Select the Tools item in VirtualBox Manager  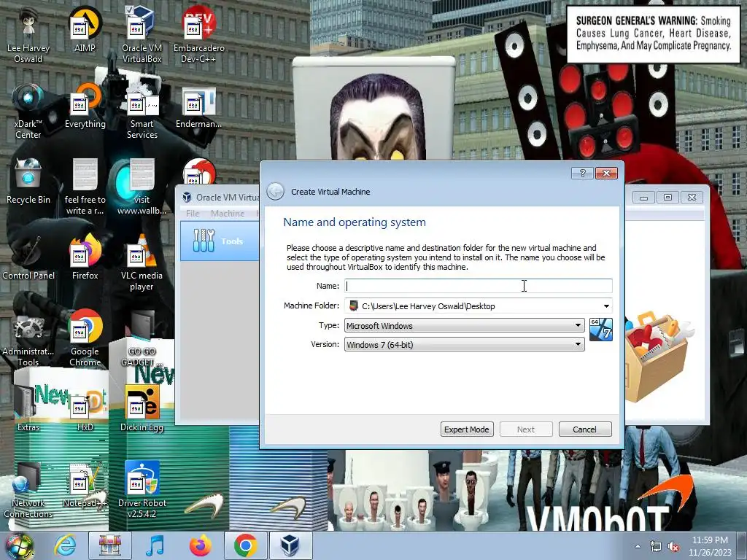click(x=220, y=241)
